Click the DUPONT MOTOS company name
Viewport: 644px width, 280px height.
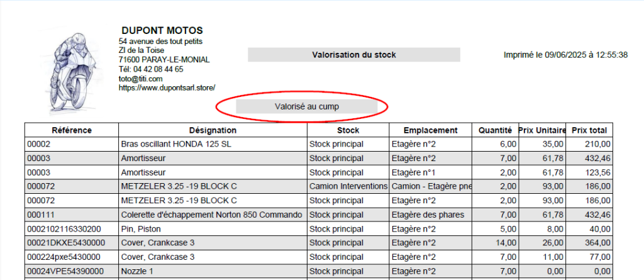pos(162,30)
